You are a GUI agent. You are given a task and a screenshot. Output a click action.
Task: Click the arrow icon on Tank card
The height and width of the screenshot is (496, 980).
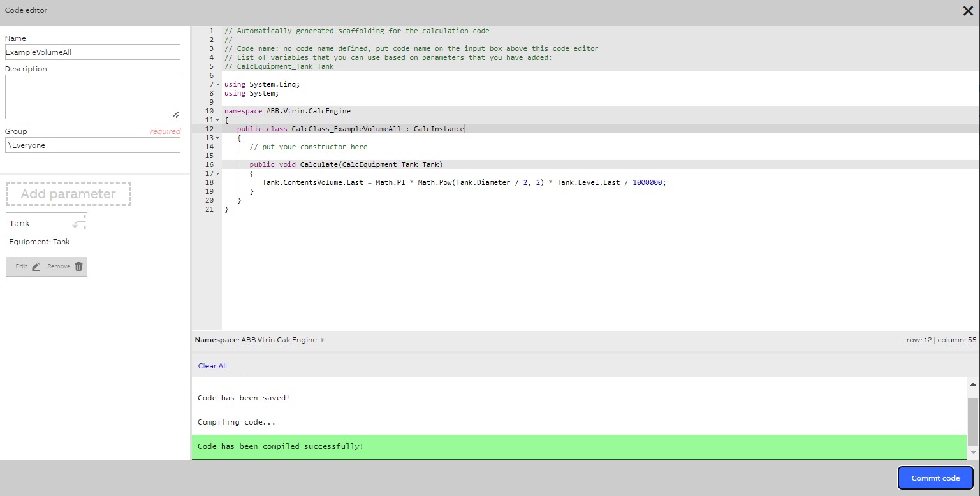click(78, 223)
